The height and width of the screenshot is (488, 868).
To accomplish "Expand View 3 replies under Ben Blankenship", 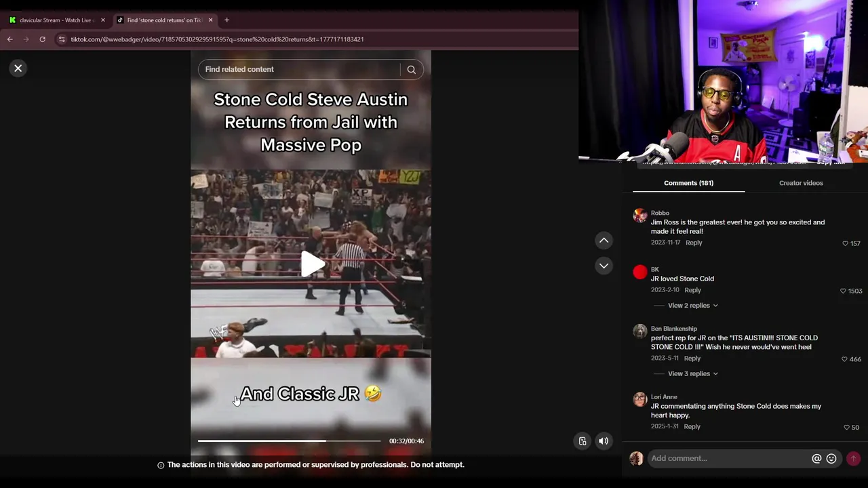I will (x=692, y=374).
